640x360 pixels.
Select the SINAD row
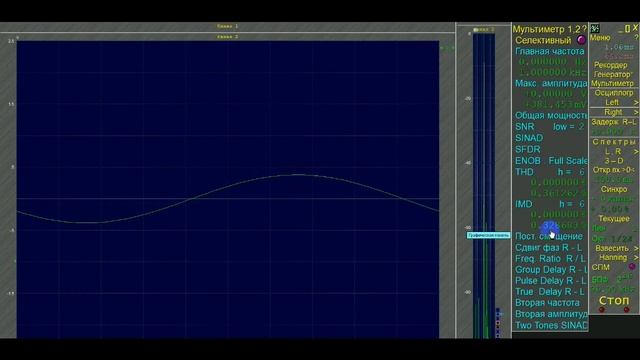pyautogui.click(x=529, y=138)
